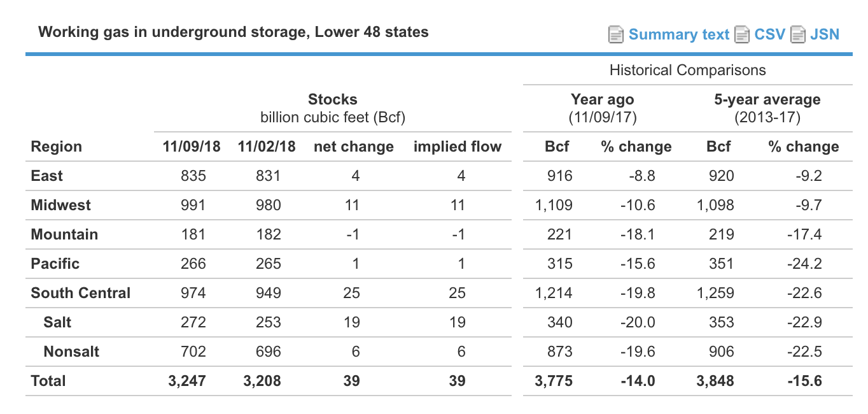
Task: Click the net change column header
Action: 353,146
